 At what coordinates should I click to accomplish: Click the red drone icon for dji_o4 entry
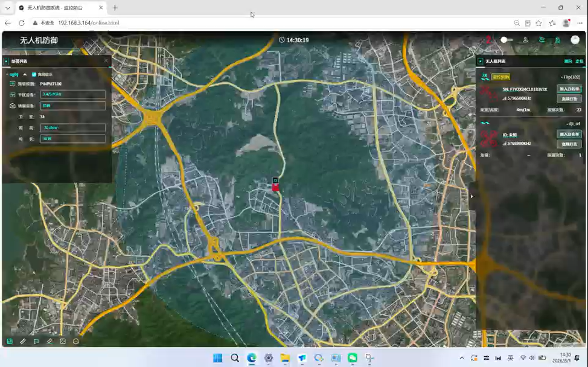click(x=488, y=138)
